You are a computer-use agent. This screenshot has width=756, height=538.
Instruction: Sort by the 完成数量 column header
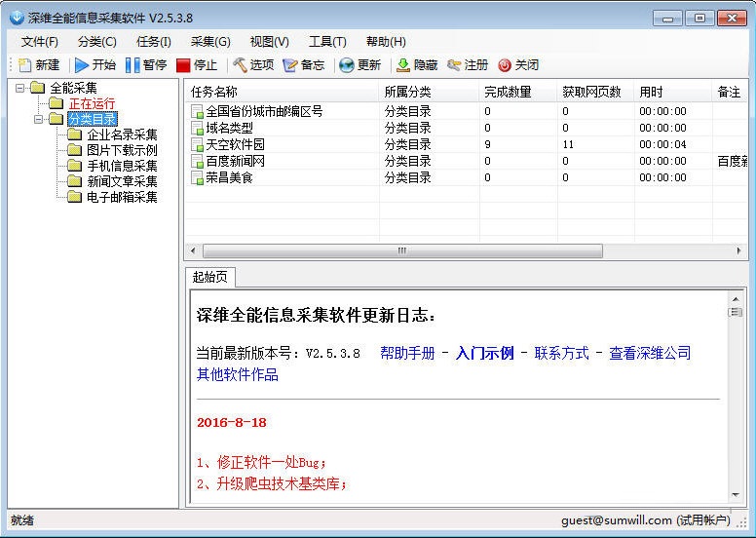[x=519, y=92]
